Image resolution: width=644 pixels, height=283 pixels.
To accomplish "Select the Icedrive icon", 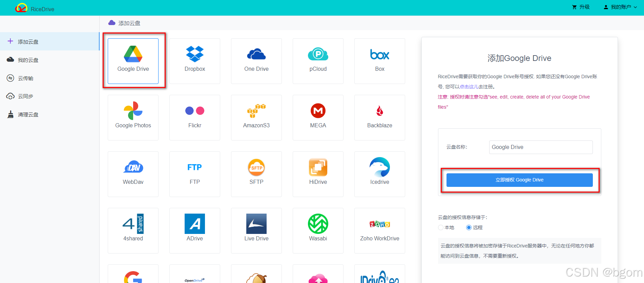I will coord(380,167).
